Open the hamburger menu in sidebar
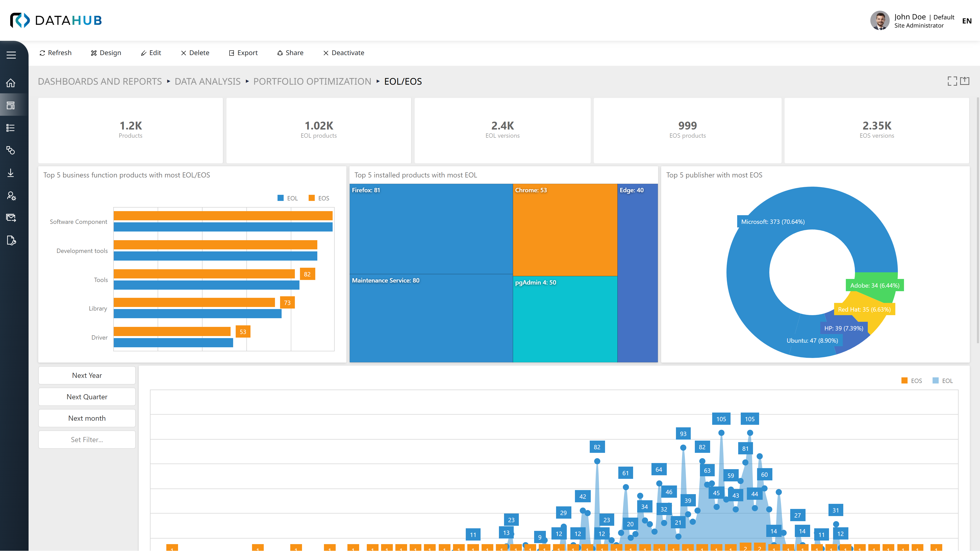This screenshot has width=980, height=551. pyautogui.click(x=11, y=55)
